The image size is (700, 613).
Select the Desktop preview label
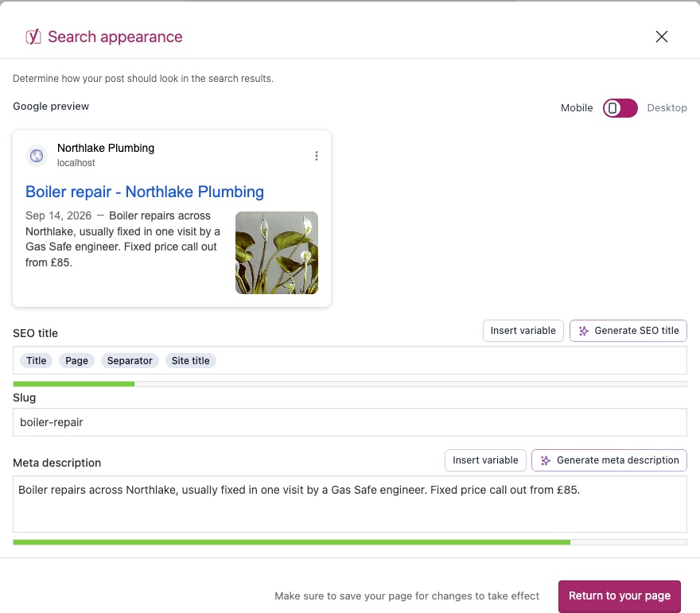(667, 108)
